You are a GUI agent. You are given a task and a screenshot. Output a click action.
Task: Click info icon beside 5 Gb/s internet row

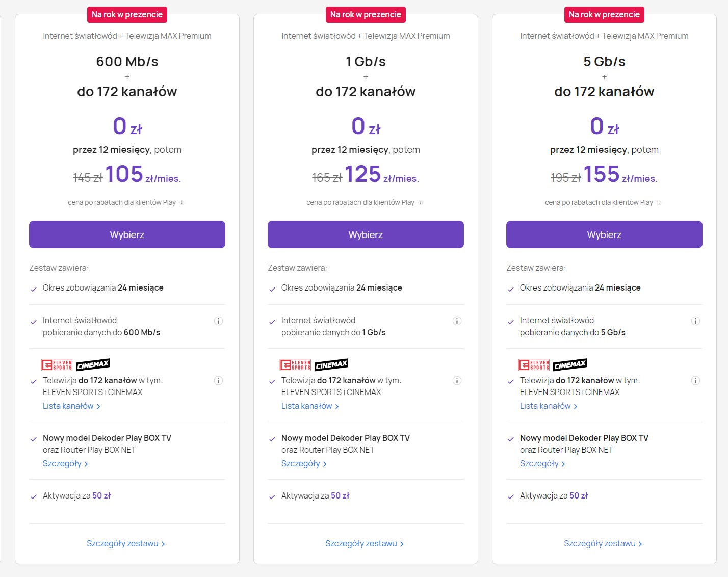click(695, 321)
